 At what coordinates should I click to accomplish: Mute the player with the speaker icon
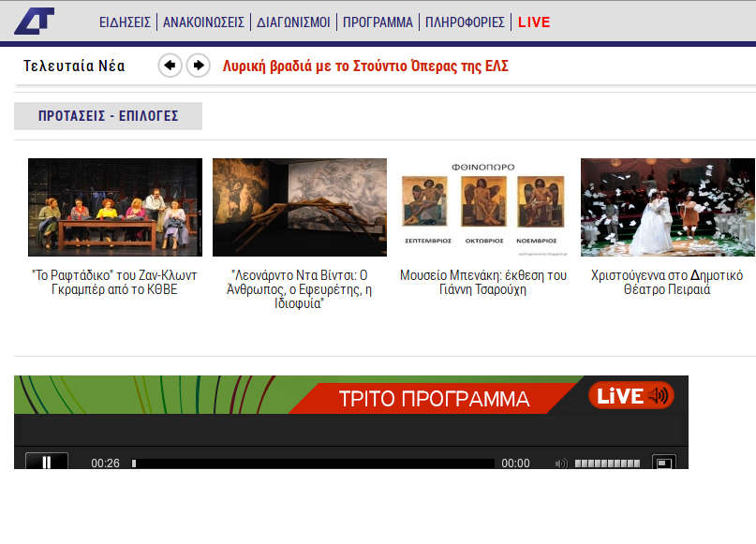coord(561,463)
